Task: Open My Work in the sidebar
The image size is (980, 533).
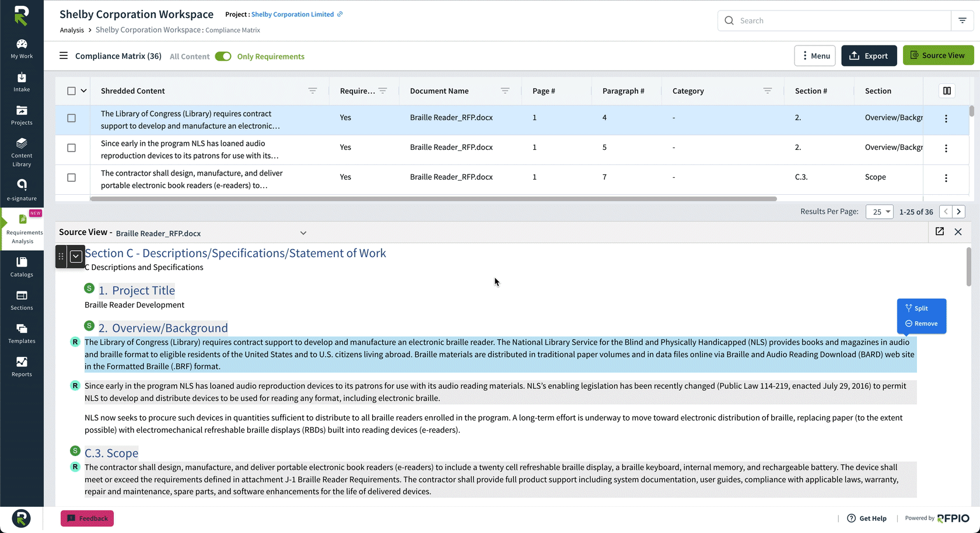Action: pyautogui.click(x=22, y=49)
